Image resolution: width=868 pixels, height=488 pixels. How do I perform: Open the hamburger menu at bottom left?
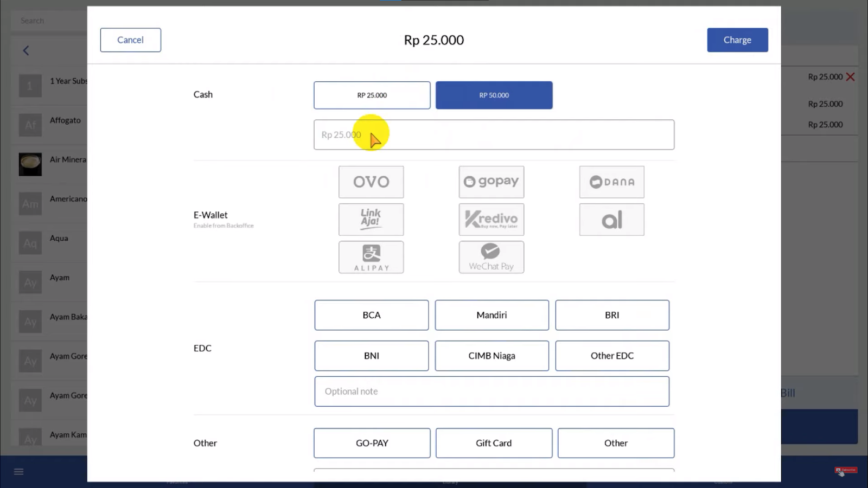pos(19,472)
